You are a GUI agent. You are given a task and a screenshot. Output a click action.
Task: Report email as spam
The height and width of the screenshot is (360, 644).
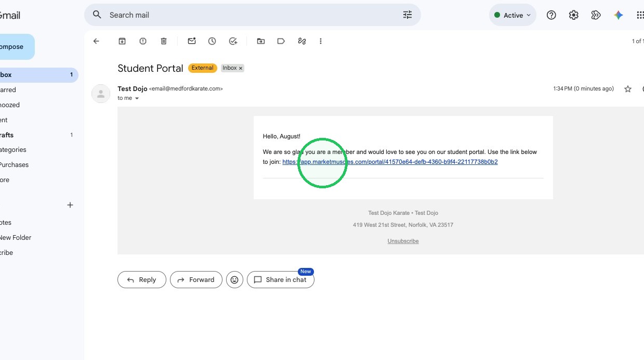point(143,41)
